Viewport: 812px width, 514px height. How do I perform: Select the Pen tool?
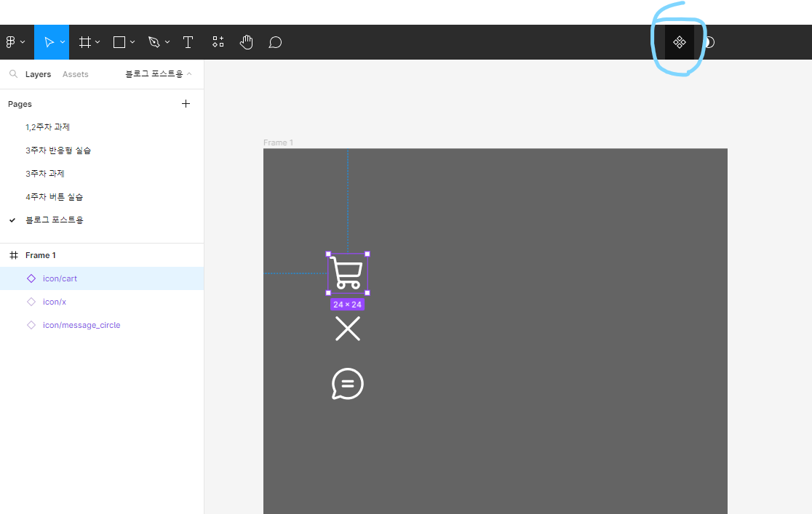click(154, 42)
